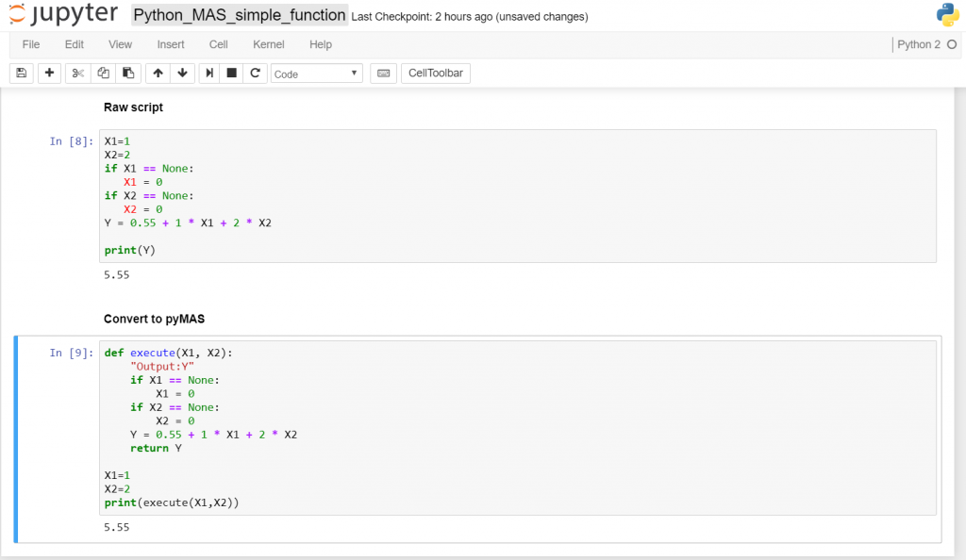Insert a new cell below
This screenshot has width=966, height=560.
[49, 73]
